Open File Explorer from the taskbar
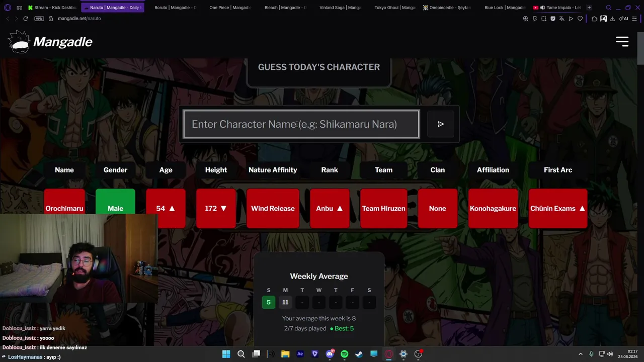 click(x=285, y=354)
